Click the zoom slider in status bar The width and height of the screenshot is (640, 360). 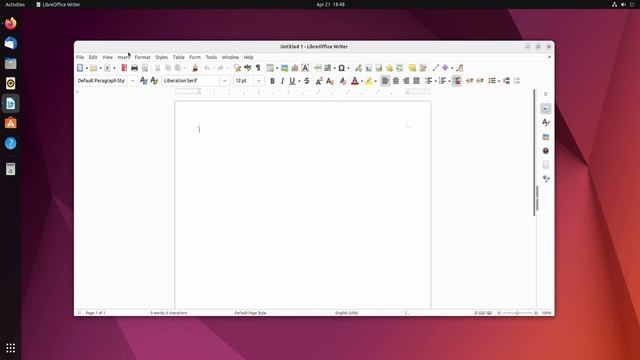point(517,313)
